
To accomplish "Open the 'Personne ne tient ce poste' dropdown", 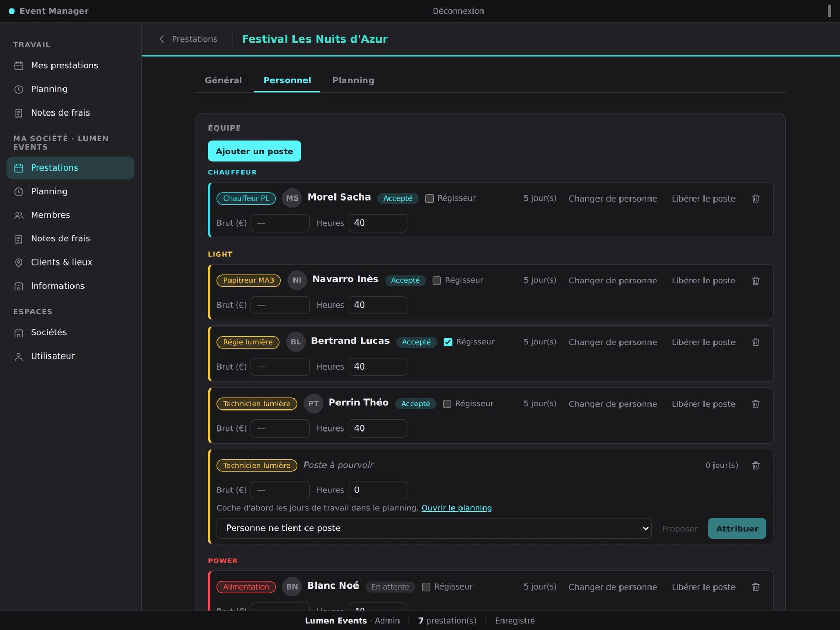I will click(434, 528).
